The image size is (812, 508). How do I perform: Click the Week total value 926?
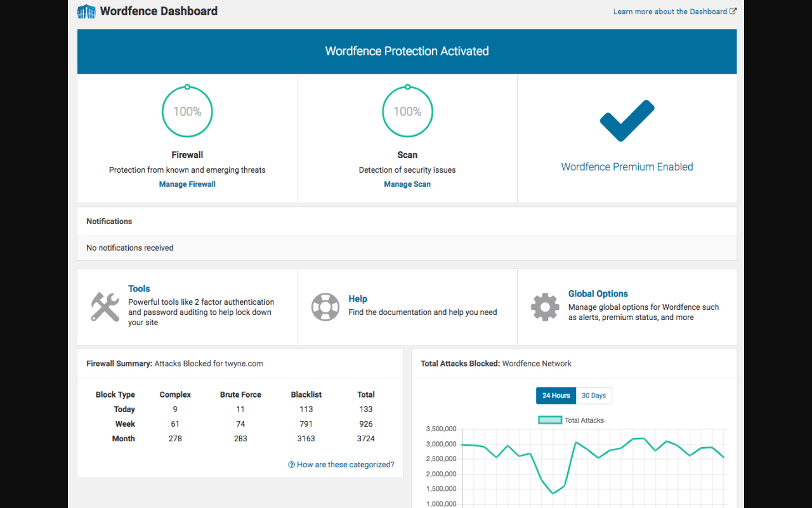[365, 424]
